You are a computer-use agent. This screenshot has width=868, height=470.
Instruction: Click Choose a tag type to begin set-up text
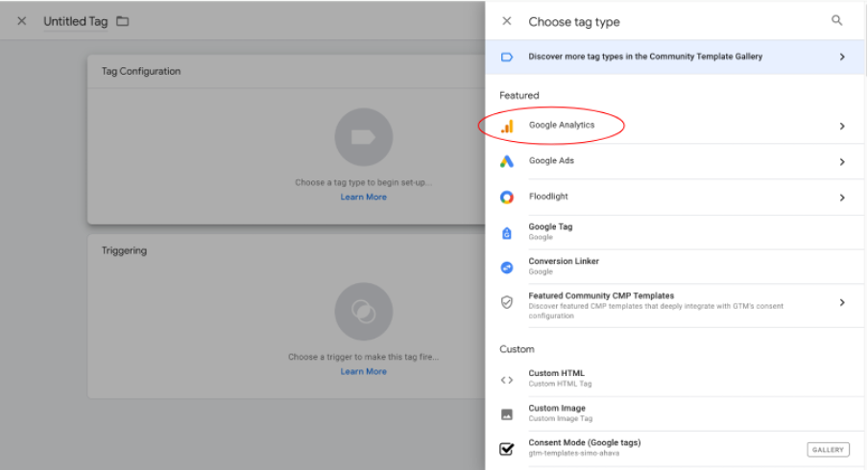point(364,182)
